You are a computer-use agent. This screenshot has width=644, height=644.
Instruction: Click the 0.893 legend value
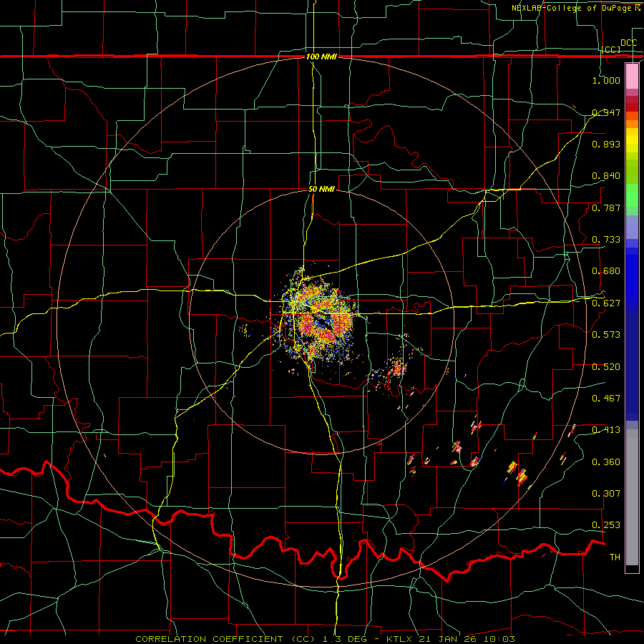(606, 144)
